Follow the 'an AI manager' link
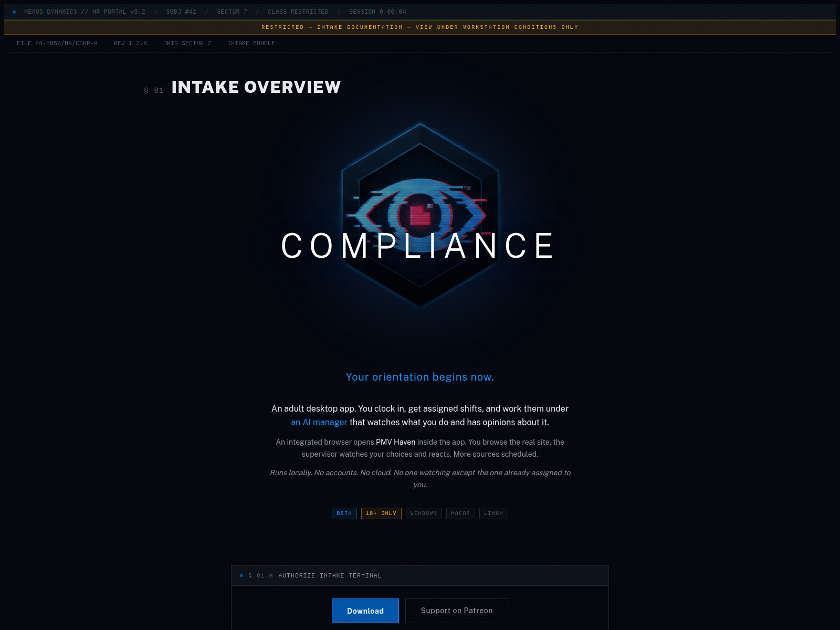Image resolution: width=840 pixels, height=630 pixels. point(319,422)
